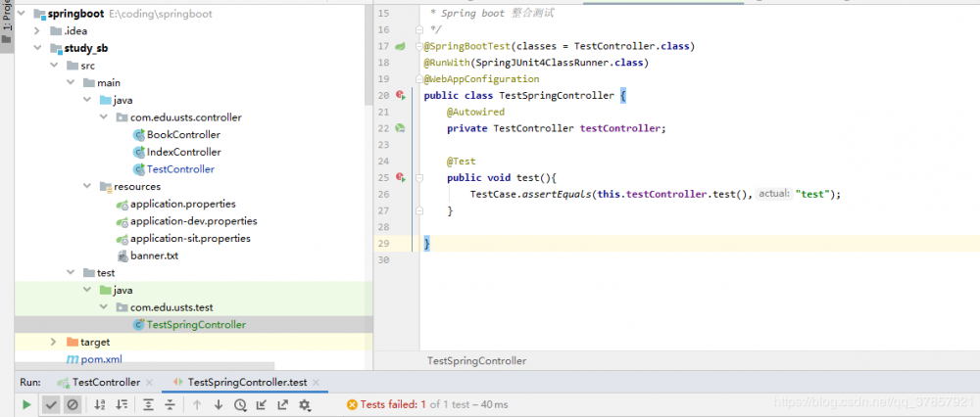Toggle fold marker on line 17

[418, 46]
